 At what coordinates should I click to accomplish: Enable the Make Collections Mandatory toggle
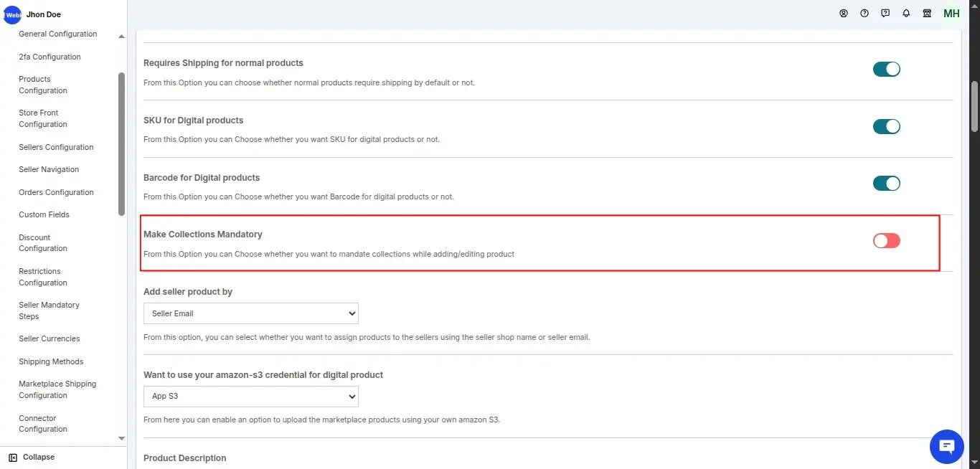coord(886,241)
